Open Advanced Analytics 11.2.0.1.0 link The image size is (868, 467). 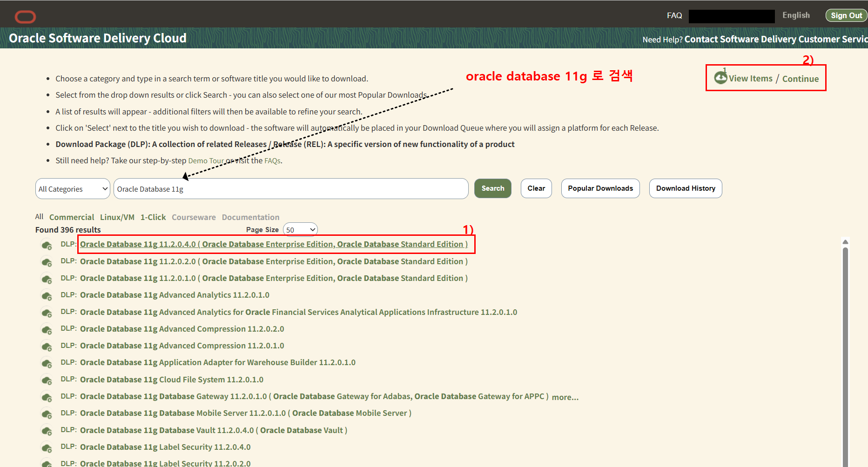pos(175,295)
